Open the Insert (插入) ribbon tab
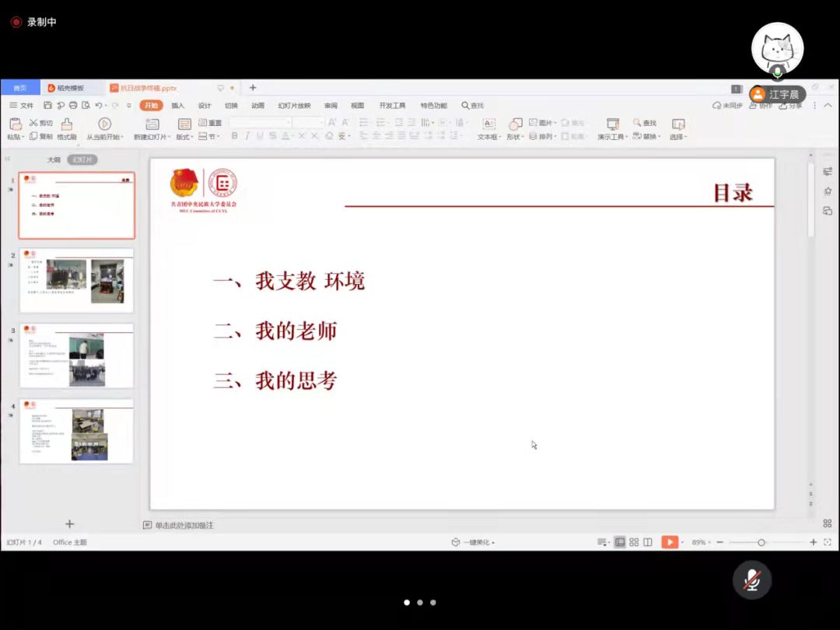This screenshot has height=630, width=840. [x=178, y=106]
